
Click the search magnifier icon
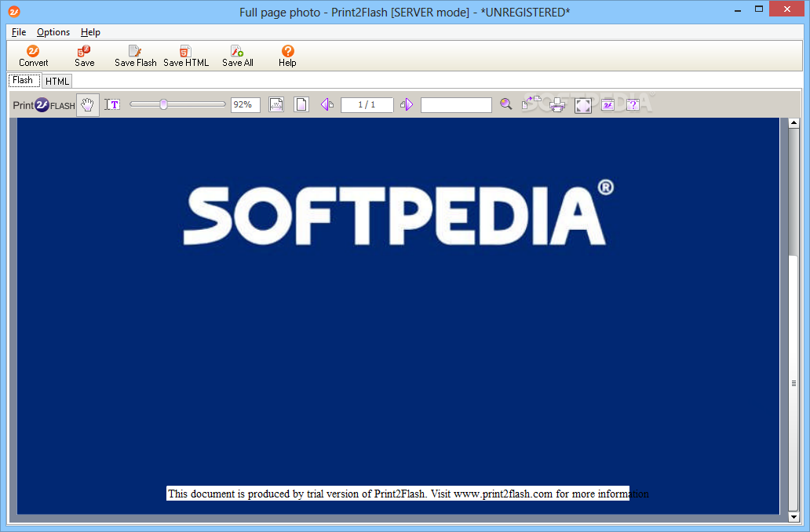pyautogui.click(x=505, y=104)
